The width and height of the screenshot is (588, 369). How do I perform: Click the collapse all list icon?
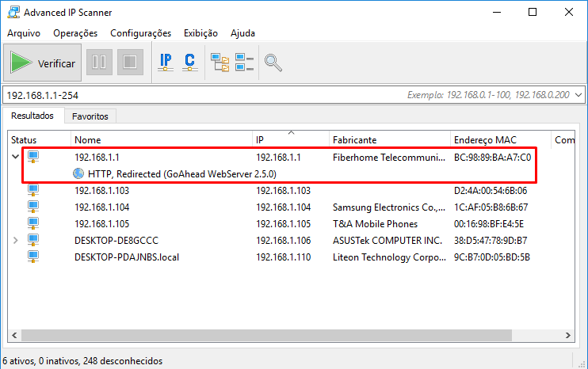point(245,63)
